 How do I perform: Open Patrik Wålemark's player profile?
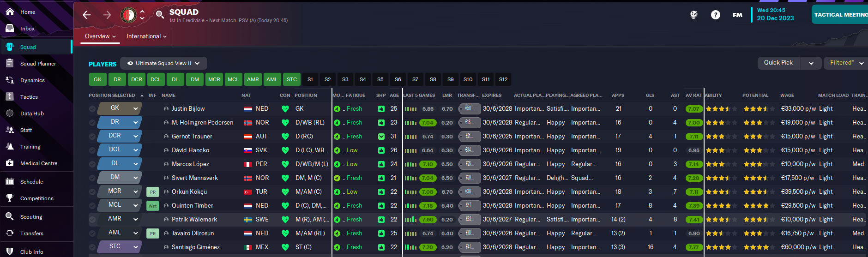pyautogui.click(x=194, y=220)
